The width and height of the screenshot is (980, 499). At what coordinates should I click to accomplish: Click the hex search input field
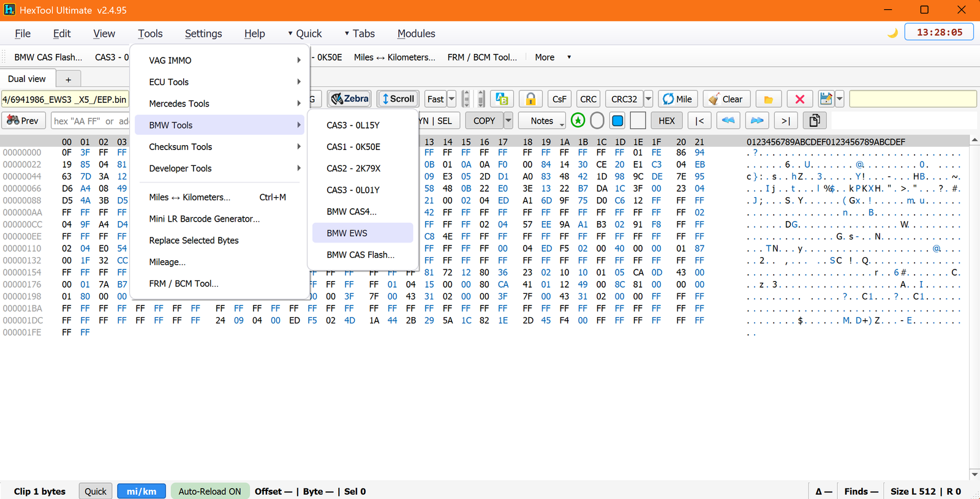[x=90, y=121]
